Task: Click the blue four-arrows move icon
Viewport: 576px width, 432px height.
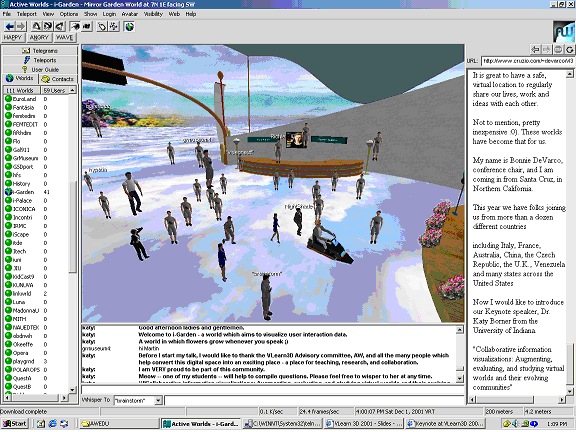Action: click(x=114, y=26)
